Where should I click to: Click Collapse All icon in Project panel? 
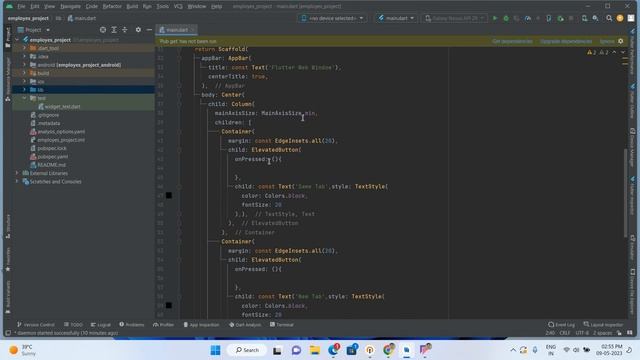(x=125, y=30)
